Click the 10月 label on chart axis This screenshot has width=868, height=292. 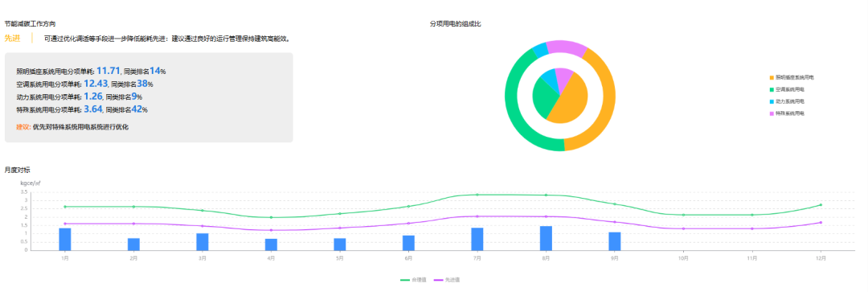[x=683, y=258]
